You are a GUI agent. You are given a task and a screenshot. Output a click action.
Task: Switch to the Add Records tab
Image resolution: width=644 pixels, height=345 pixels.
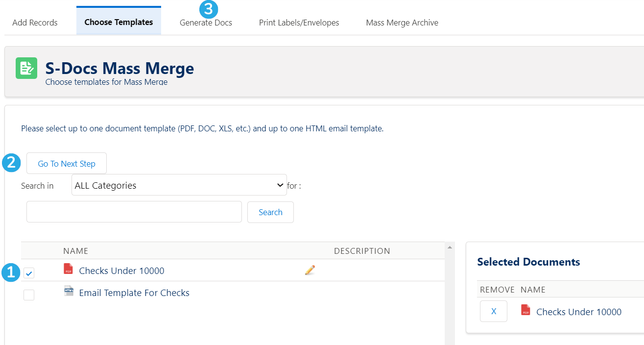[x=35, y=23]
